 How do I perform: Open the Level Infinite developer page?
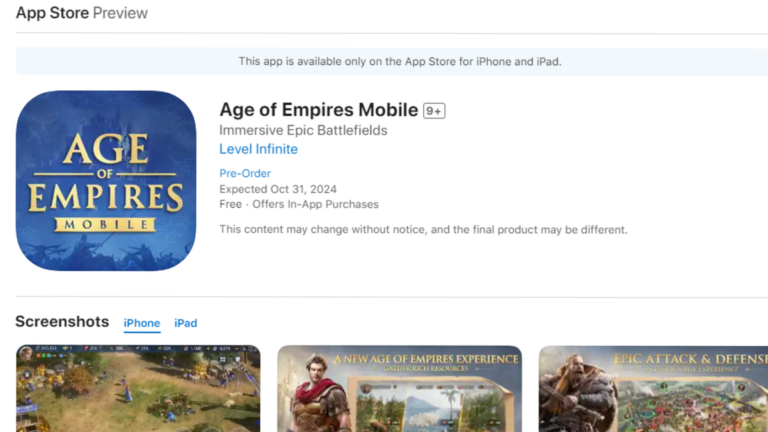(258, 149)
